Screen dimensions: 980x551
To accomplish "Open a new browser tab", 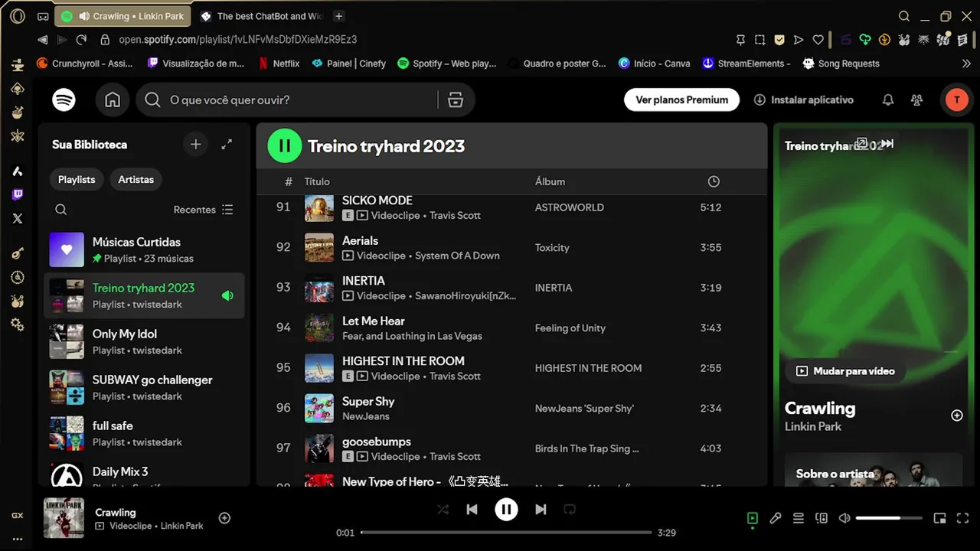I will pos(339,16).
